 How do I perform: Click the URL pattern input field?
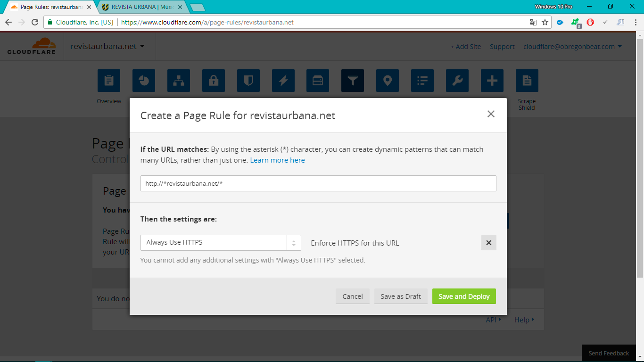(x=318, y=183)
